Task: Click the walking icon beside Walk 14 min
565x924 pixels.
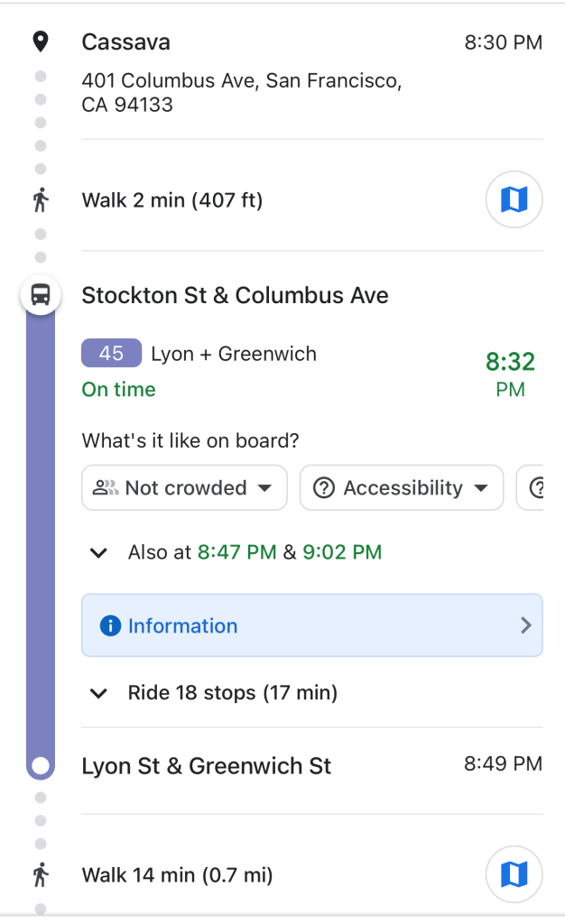Action: tap(40, 873)
